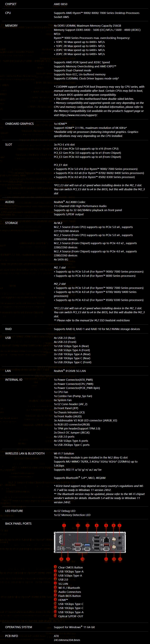Click the "Optical S/PDIF-OUT" legend entry
This screenshot has width=150, height=644.
pos(71,616)
